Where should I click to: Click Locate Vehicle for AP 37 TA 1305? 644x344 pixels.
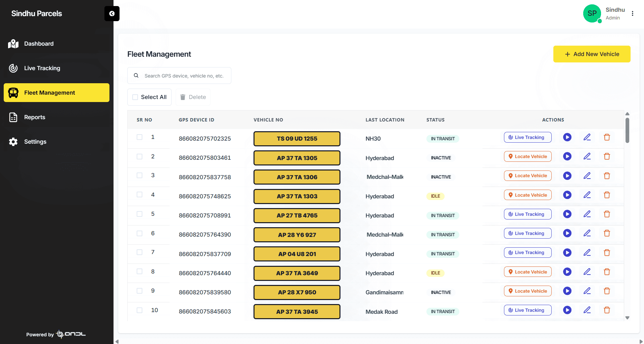[x=527, y=156]
